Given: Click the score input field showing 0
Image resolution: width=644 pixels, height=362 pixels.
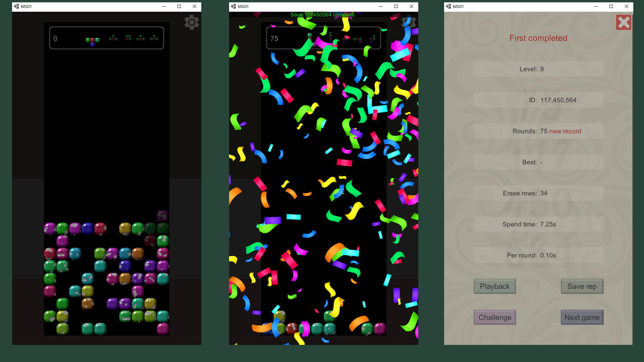Looking at the screenshot, I should coord(55,39).
